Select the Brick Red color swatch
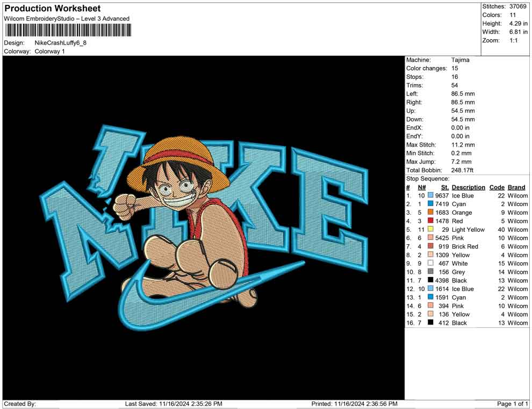Image resolution: width=532 pixels, height=409 pixels. coord(430,246)
